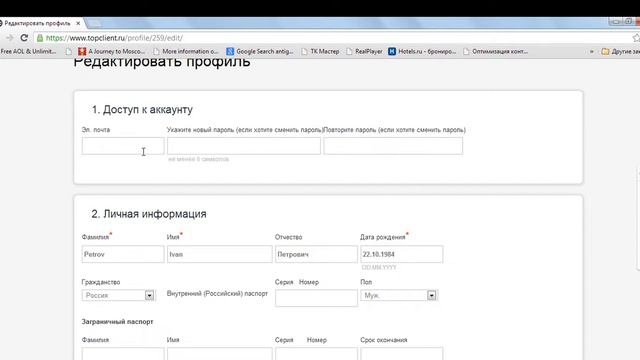Open a new tab next to profile tab
The image size is (640, 360).
coord(94,23)
